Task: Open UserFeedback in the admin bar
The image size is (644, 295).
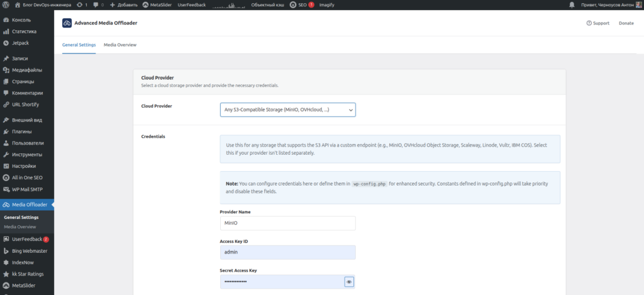Action: tap(192, 5)
